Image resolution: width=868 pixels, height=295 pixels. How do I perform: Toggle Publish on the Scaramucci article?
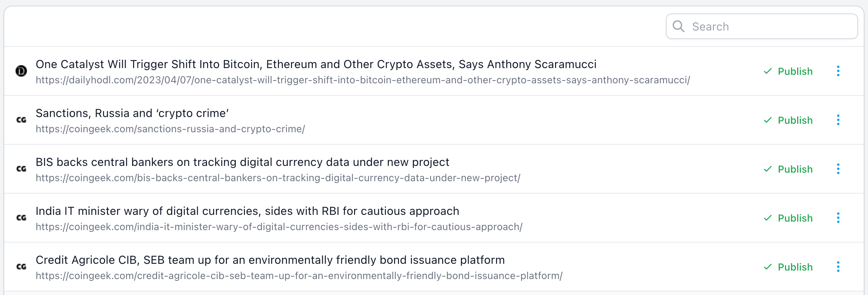coord(788,71)
